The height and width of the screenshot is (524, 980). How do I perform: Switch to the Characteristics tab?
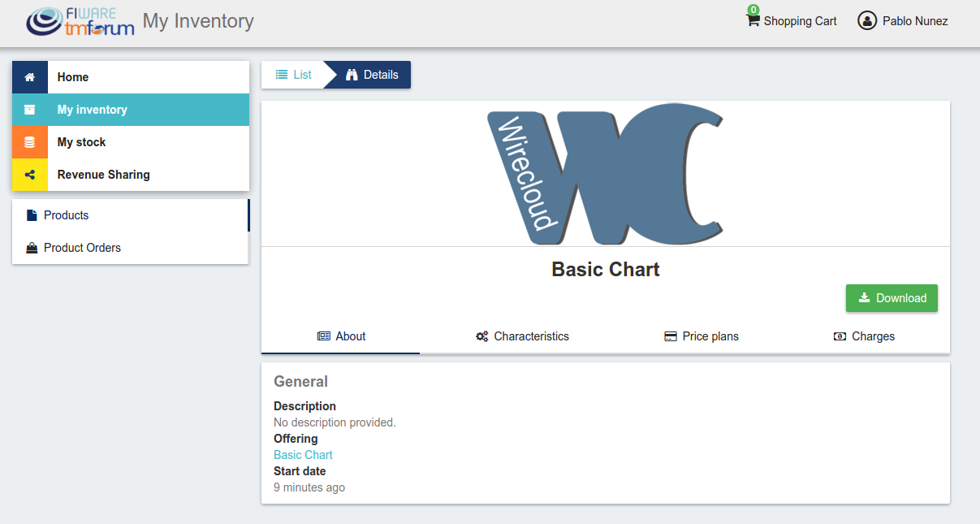point(522,336)
